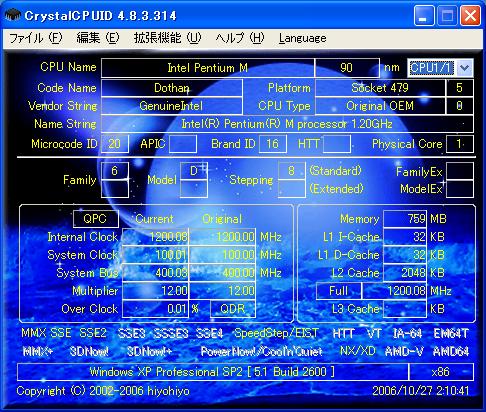Click the CrystalCPUID title bar chip icon
Image resolution: width=486 pixels, height=412 pixels.
click(x=13, y=15)
